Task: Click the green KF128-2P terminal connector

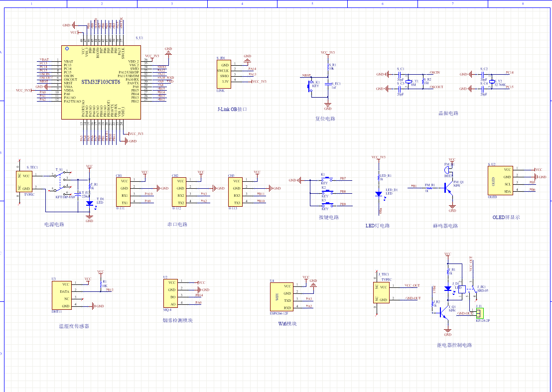Action: point(480,313)
